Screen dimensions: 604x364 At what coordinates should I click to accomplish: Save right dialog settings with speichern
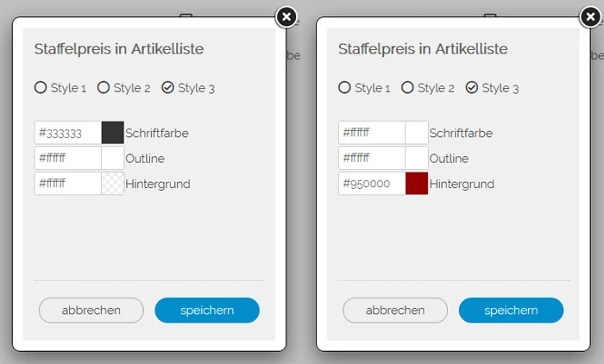click(x=511, y=311)
